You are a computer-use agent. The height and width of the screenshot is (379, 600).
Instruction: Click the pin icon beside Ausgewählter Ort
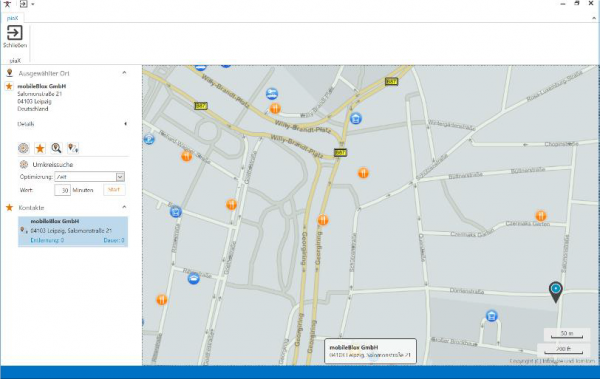point(10,73)
